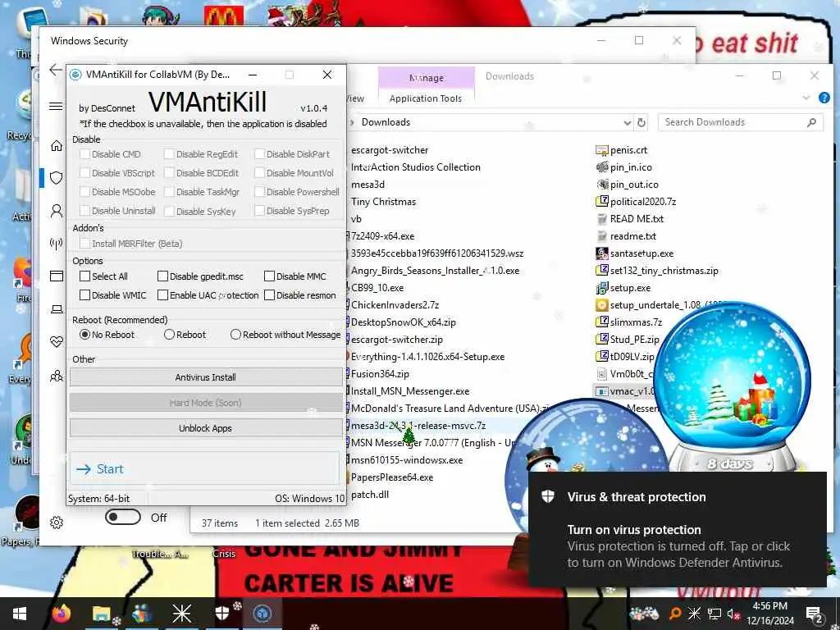This screenshot has width=840, height=630.
Task: Select political2020.7z archive
Action: (x=636, y=202)
